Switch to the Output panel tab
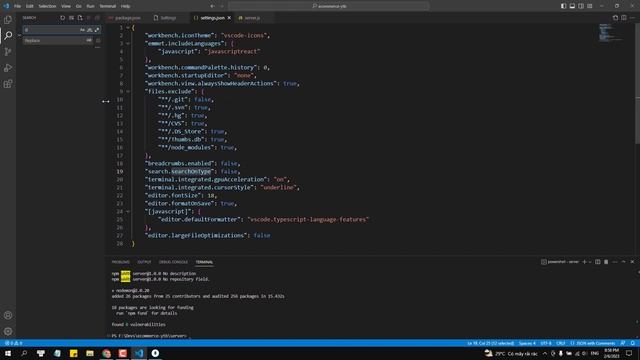 pyautogui.click(x=144, y=262)
